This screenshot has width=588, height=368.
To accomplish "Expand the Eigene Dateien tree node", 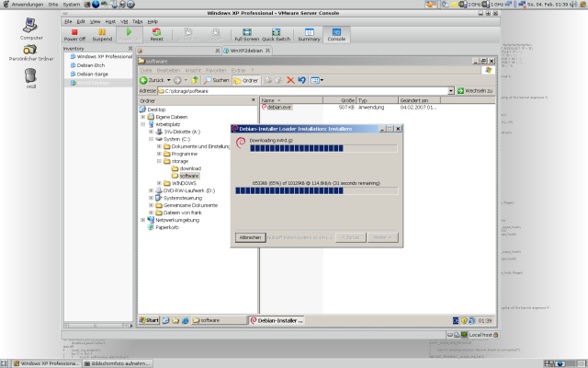I will tap(143, 117).
